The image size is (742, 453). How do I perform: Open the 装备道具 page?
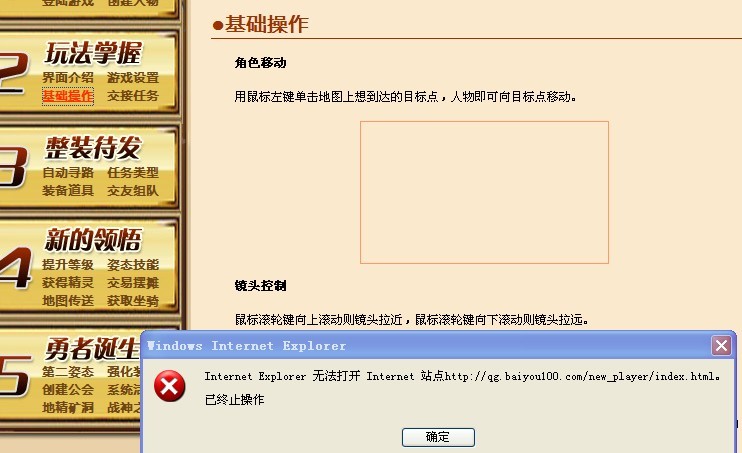pos(68,190)
